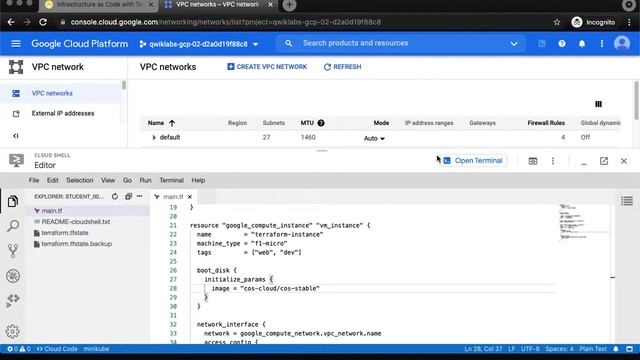Open the Explorer files icon in activity bar
The image size is (640, 360).
point(13,201)
